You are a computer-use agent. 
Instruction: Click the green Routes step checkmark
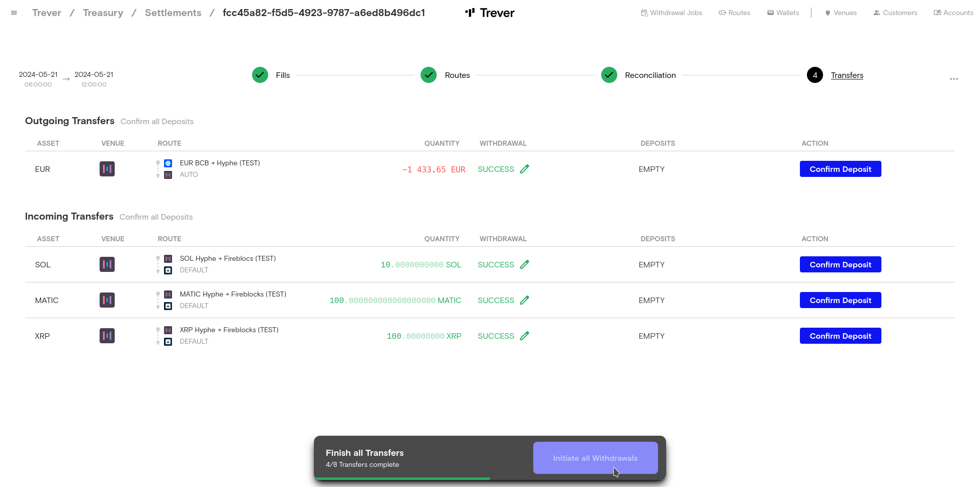(x=429, y=75)
